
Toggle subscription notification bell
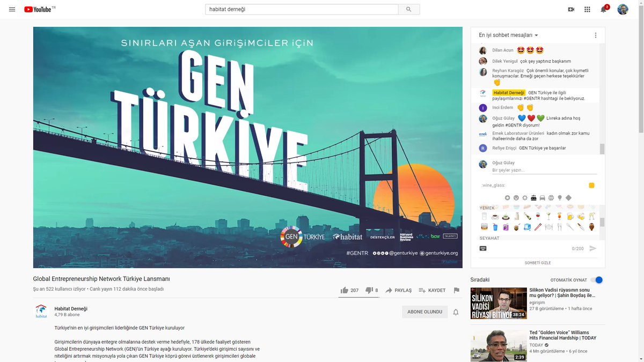coord(456,312)
